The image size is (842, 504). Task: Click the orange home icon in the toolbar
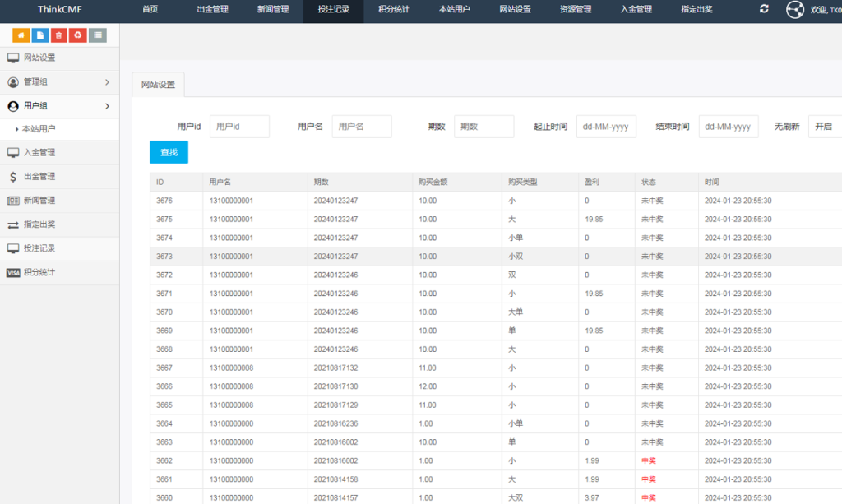click(x=21, y=35)
